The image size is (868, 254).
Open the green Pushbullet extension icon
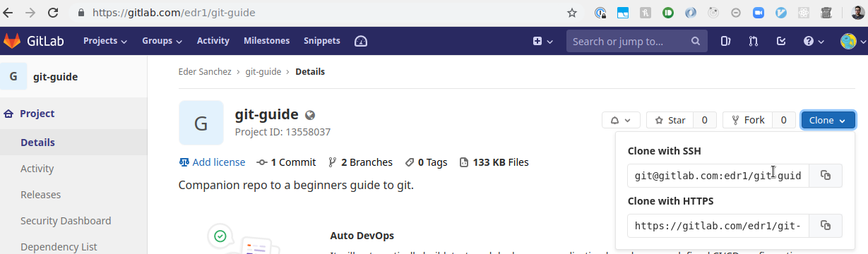click(668, 13)
